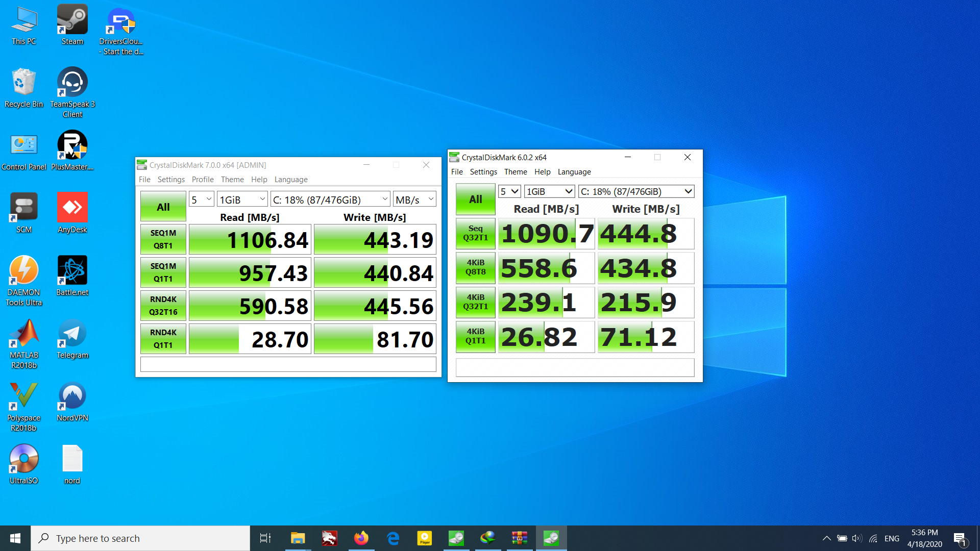The height and width of the screenshot is (551, 980).
Task: Show hidden system tray icons
Action: pos(826,538)
